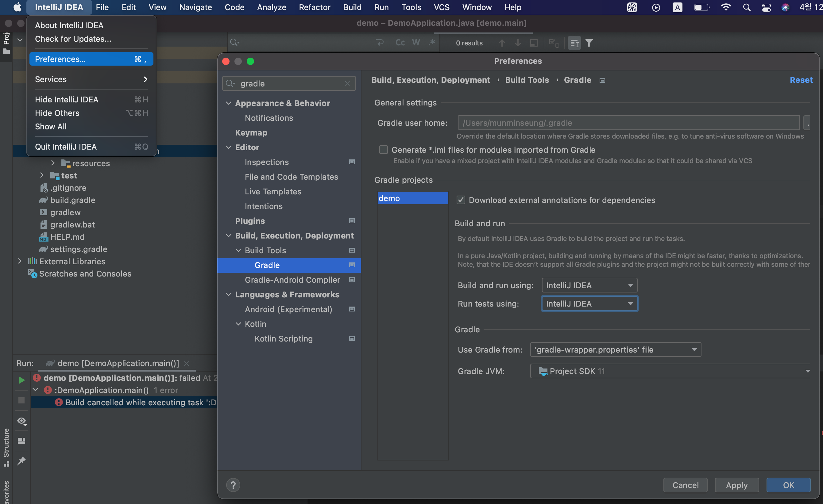Clear the gradle search field text

347,83
